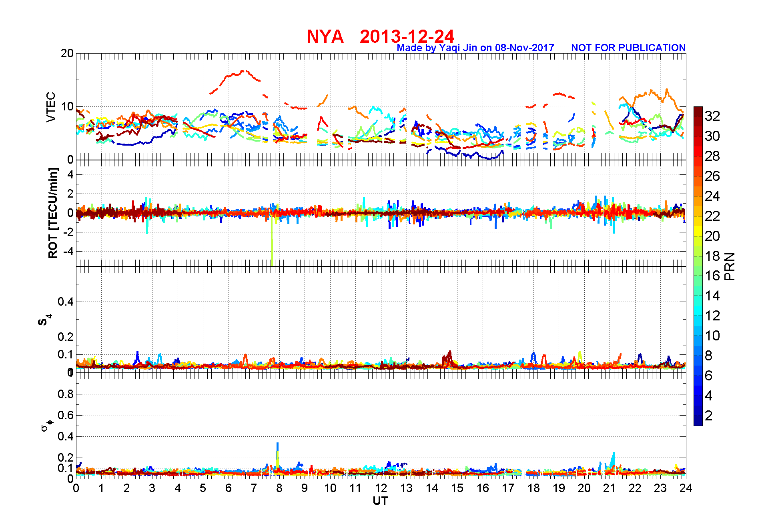This screenshot has width=762, height=532.
Task: Click colorbar tick label 30
Action: [712, 136]
